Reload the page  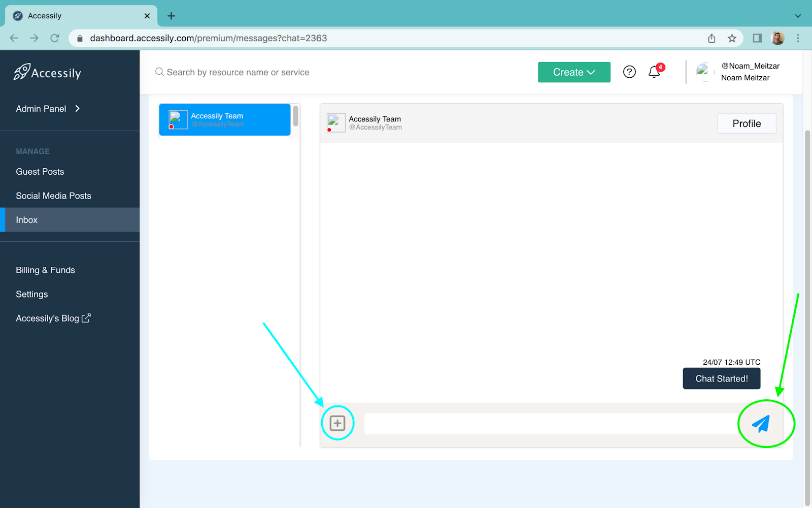click(x=55, y=38)
